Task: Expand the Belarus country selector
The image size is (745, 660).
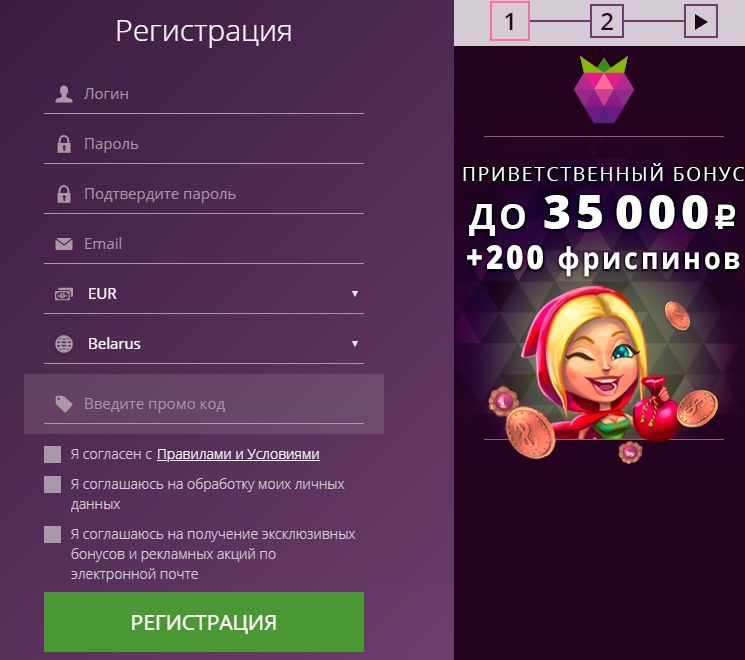Action: [x=204, y=344]
